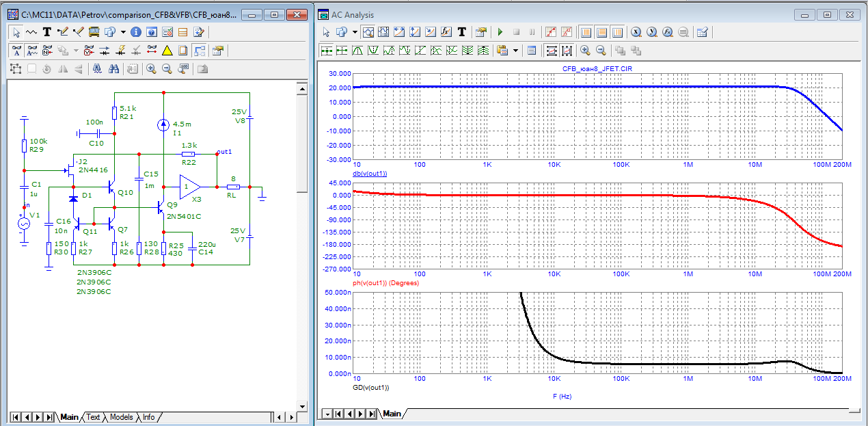Open dropdown arrow next to schematic windows icon

[x=123, y=31]
